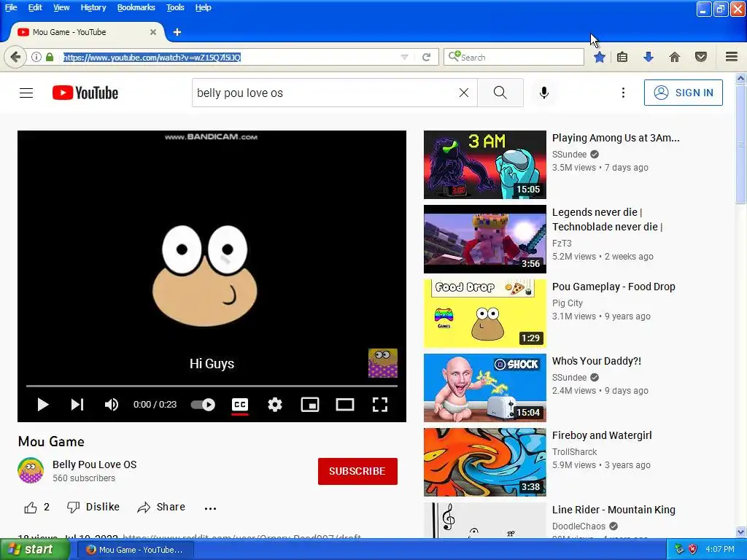Open YouTube settings three-dot menu
The width and height of the screenshot is (747, 560).
pos(623,93)
